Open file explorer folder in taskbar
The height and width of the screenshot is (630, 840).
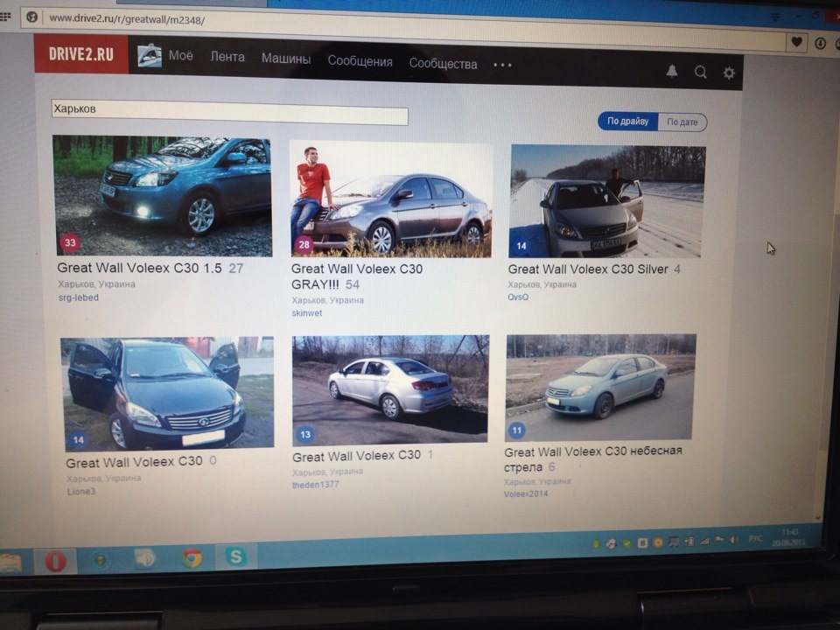click(x=10, y=563)
